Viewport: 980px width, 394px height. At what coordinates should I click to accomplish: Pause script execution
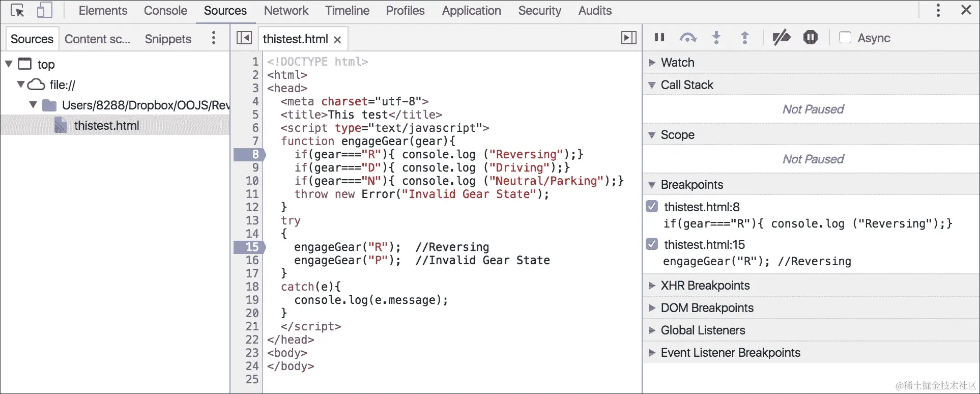click(x=659, y=37)
